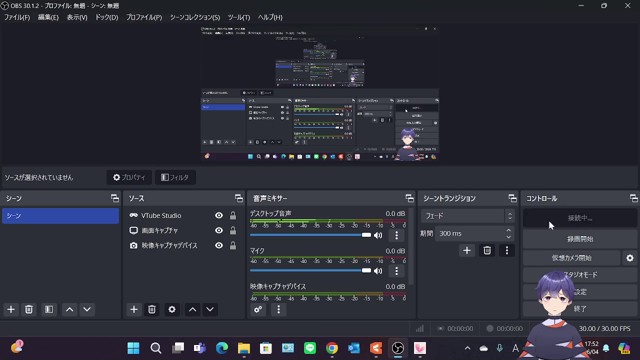Open source properties gear in Sources dock

pos(172,309)
